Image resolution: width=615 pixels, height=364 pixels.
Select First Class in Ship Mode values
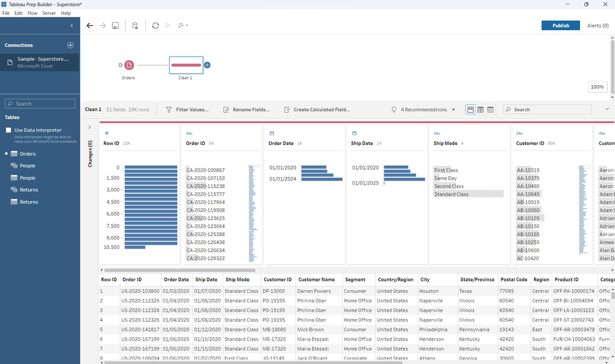pos(446,170)
